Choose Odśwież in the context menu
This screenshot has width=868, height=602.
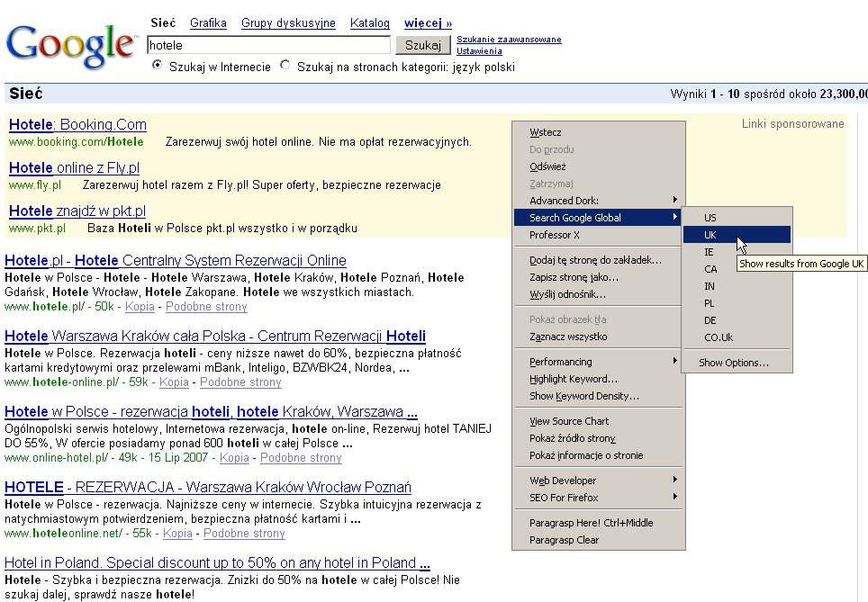pos(599,166)
